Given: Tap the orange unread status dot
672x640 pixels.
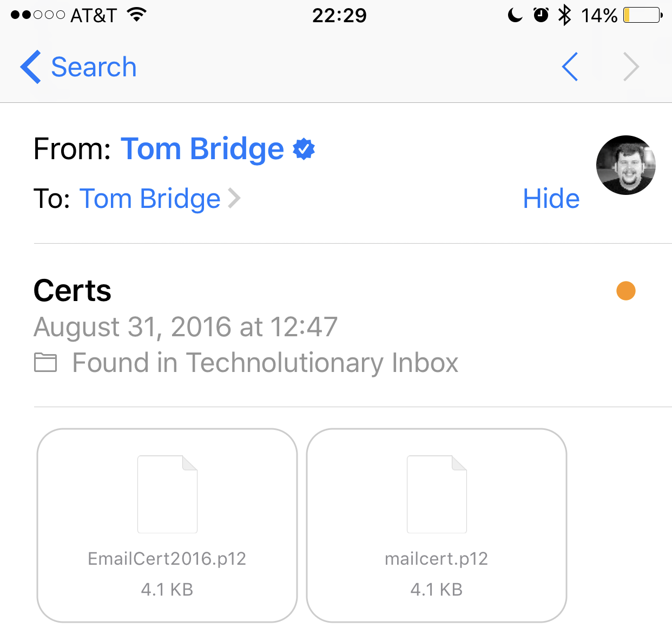Looking at the screenshot, I should coord(625,291).
